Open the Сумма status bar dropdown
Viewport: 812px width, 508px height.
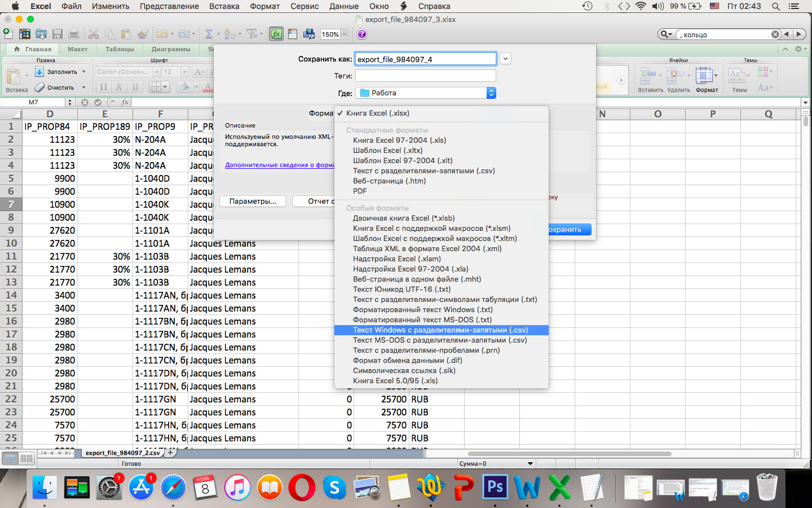pos(530,464)
